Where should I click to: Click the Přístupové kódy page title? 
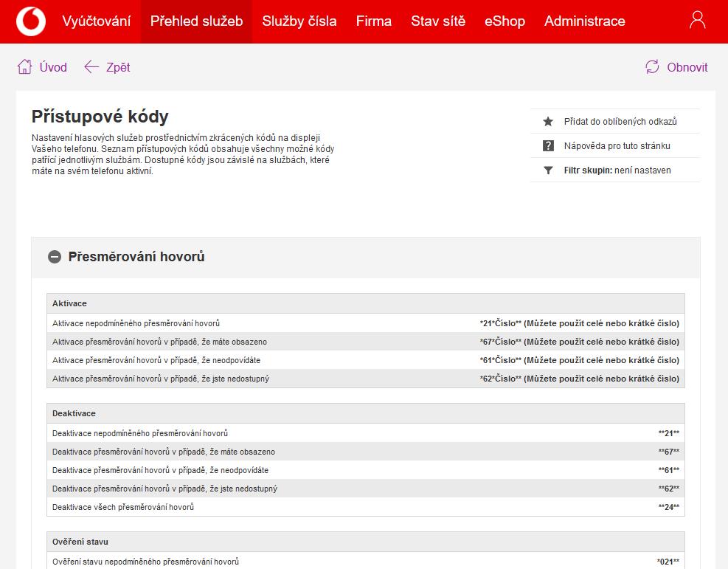100,117
